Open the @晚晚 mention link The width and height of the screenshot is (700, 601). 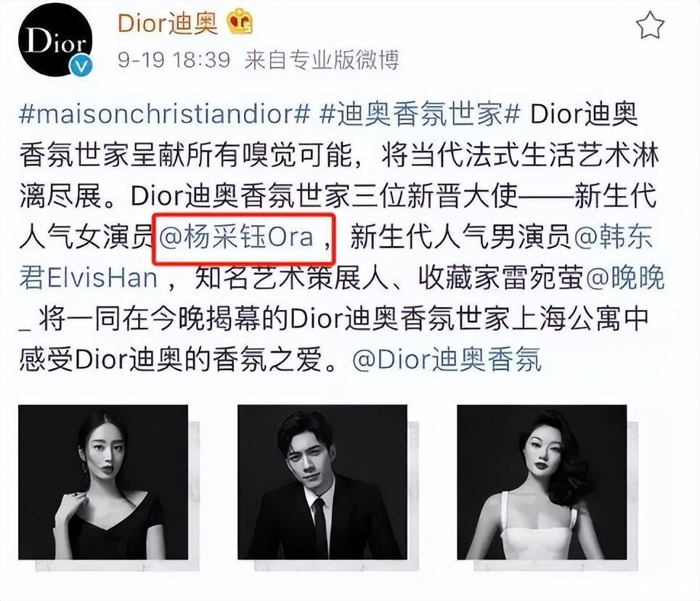point(624,279)
